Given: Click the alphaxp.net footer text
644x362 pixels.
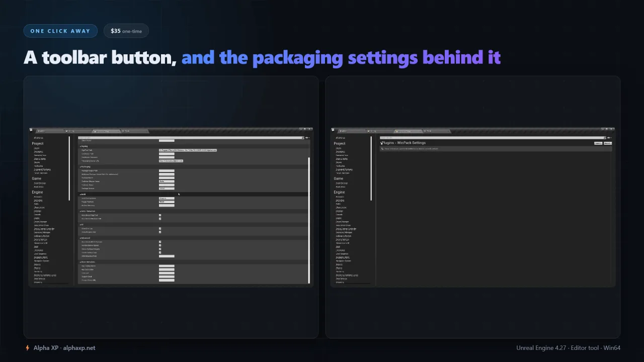Looking at the screenshot, I should tap(79, 348).
